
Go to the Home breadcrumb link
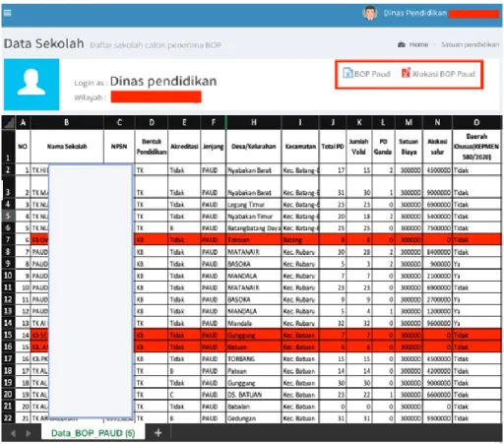(418, 44)
